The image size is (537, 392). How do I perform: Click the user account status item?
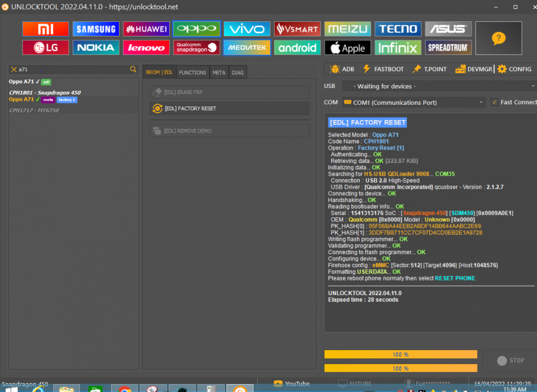[x=427, y=384]
